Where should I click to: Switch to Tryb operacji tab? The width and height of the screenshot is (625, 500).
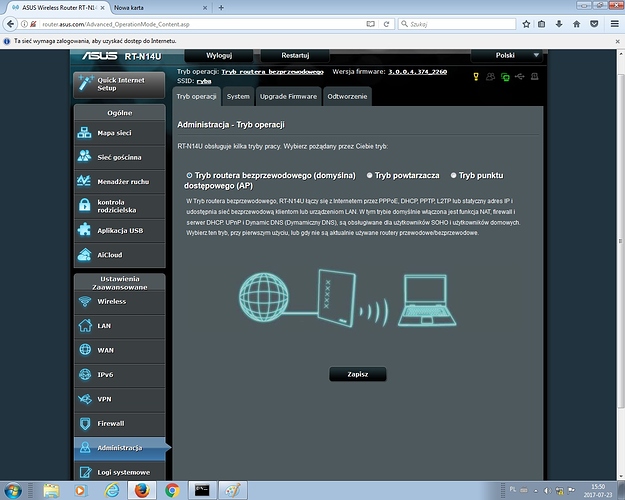[197, 96]
